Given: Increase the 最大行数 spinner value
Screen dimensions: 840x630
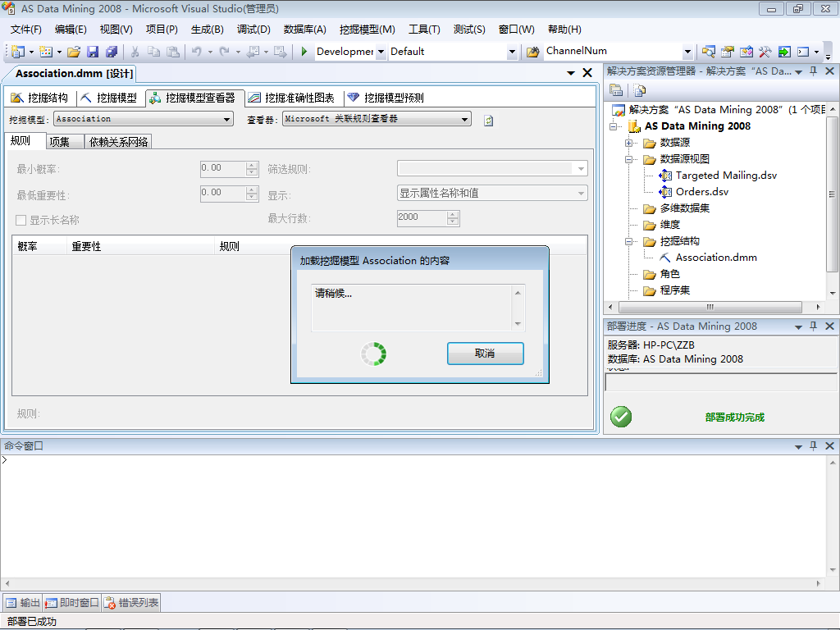Looking at the screenshot, I should tap(453, 214).
